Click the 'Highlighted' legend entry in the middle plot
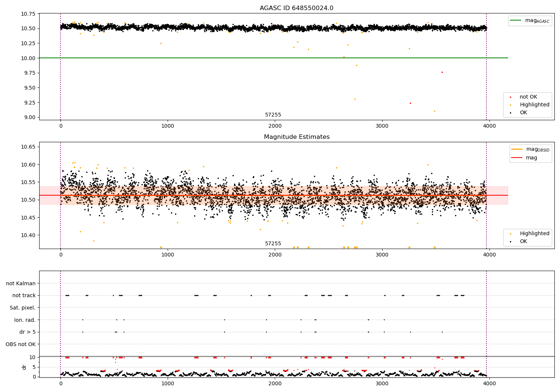Viewport: 560px width, 392px height. coord(534,234)
